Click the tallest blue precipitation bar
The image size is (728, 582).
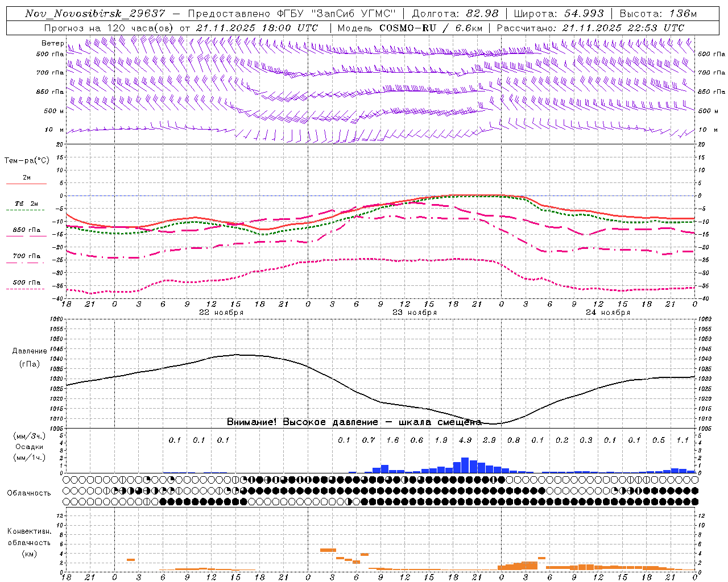click(465, 465)
